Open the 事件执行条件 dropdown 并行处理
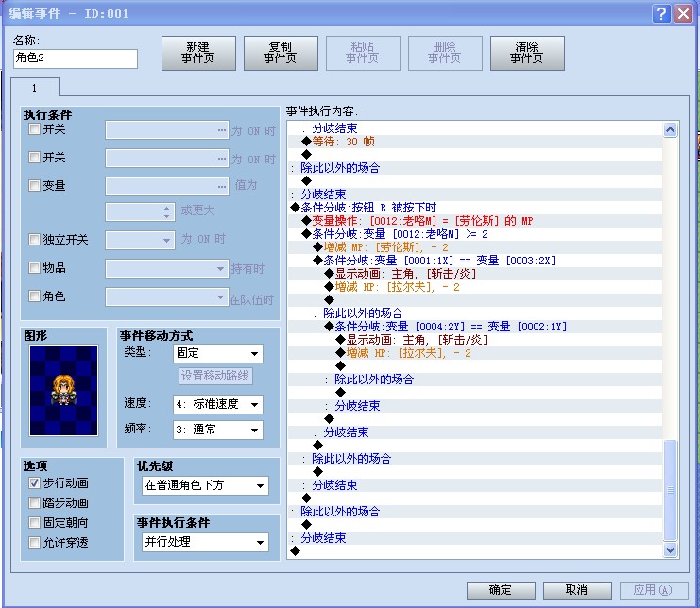The image size is (700, 608). point(205,543)
